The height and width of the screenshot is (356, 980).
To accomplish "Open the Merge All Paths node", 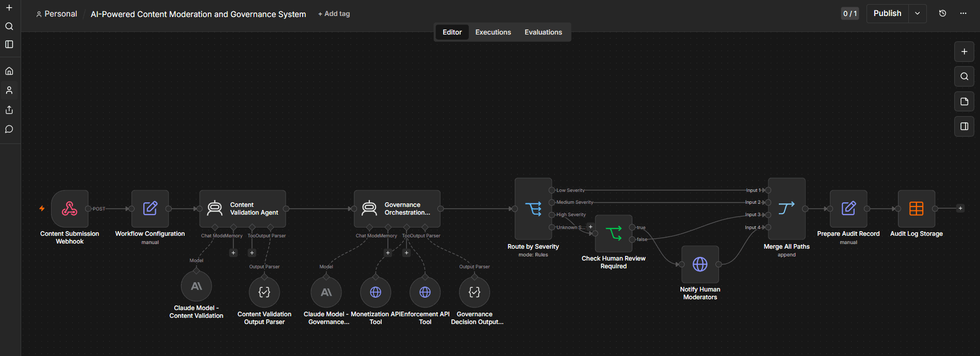I will [x=787, y=208].
